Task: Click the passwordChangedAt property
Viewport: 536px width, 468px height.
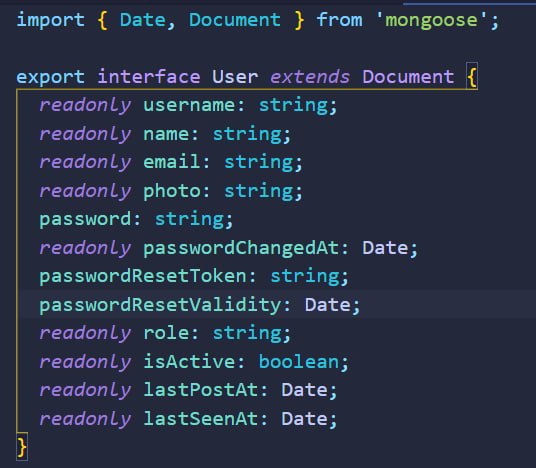Action: [241, 248]
